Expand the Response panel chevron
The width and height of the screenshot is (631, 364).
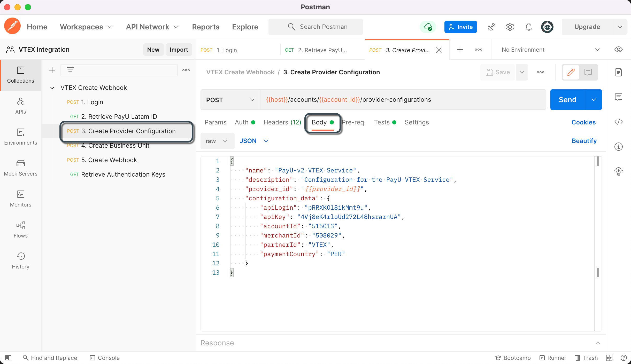598,343
